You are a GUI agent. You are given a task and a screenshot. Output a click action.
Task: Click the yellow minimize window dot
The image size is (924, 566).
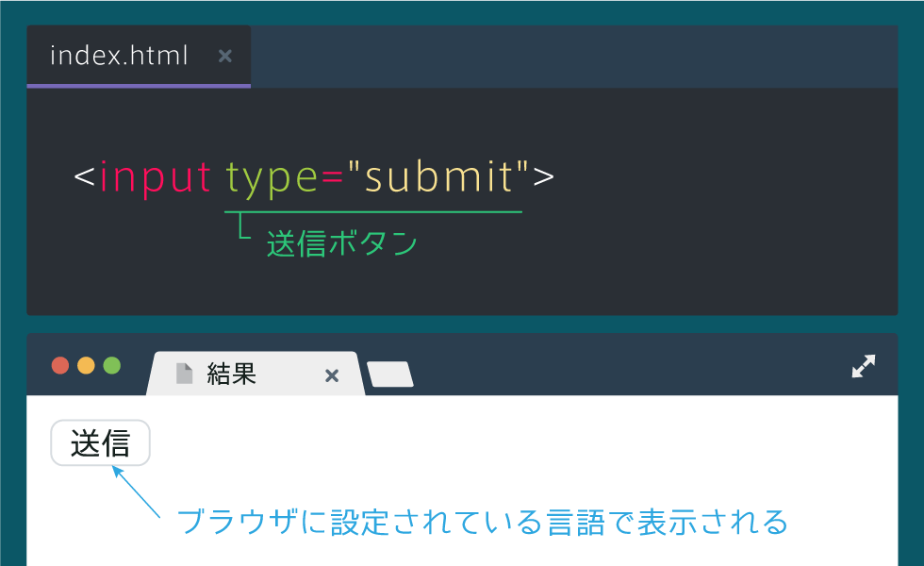(x=86, y=366)
